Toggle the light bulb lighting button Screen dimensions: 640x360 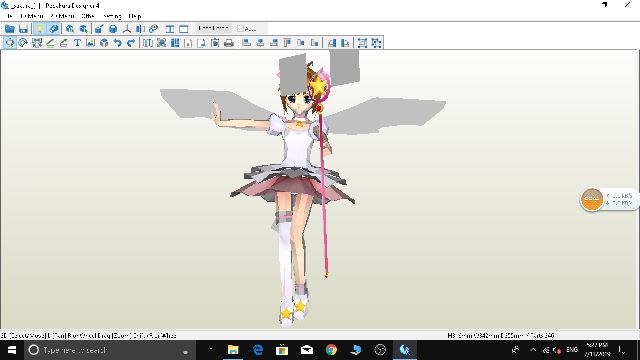40,29
